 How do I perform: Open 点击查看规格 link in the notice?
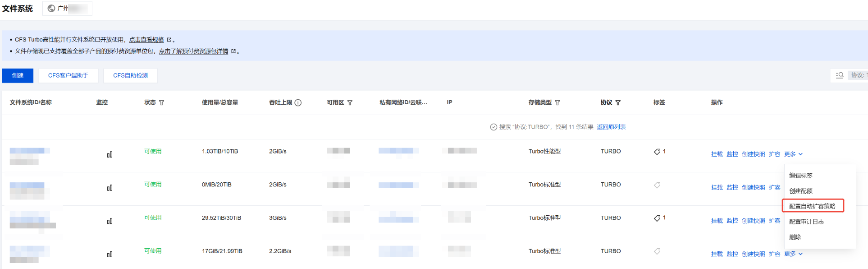[x=146, y=40]
